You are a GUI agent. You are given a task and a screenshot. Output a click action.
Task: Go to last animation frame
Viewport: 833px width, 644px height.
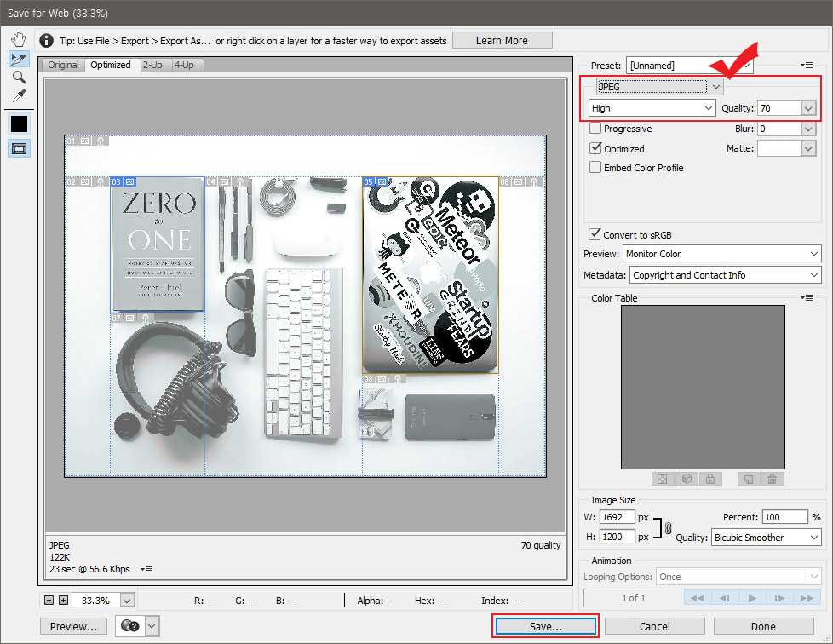(807, 598)
